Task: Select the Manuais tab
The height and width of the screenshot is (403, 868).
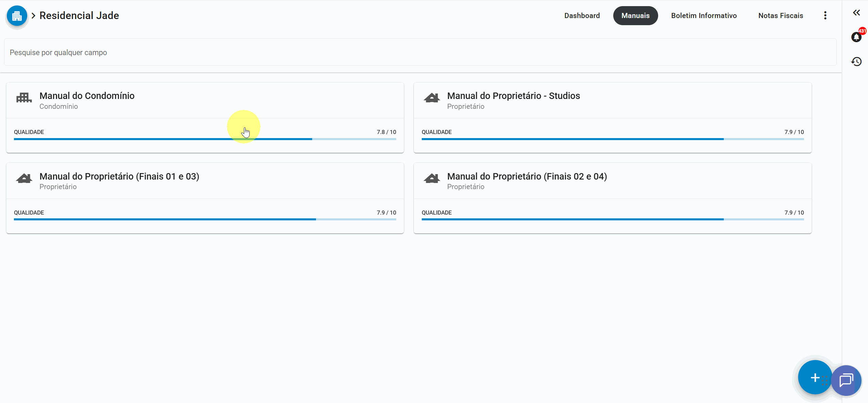Action: tap(635, 16)
